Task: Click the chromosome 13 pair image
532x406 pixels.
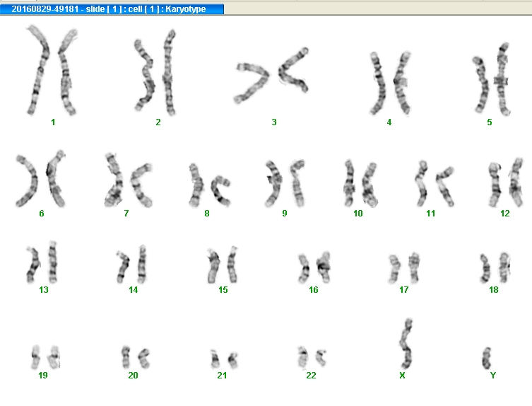Action: click(42, 262)
